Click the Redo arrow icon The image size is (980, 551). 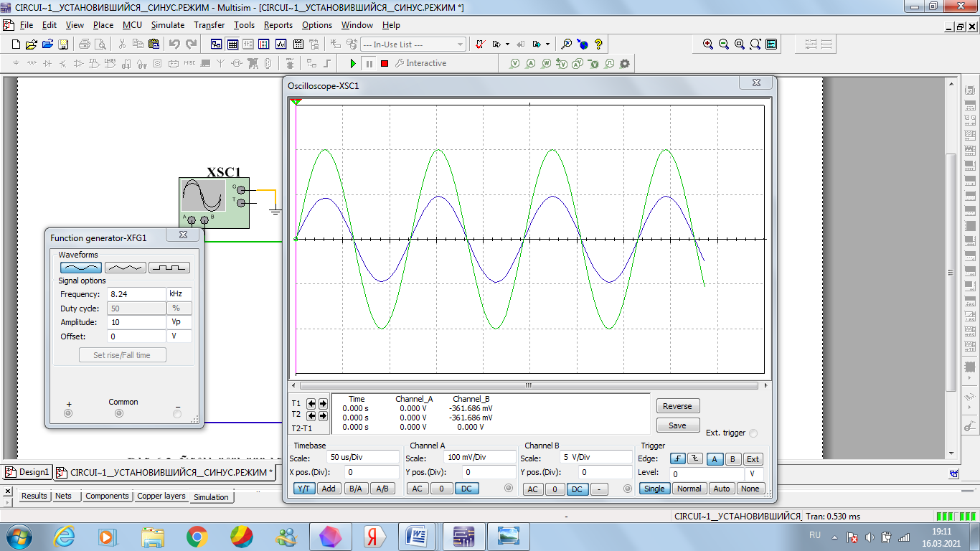pyautogui.click(x=191, y=44)
